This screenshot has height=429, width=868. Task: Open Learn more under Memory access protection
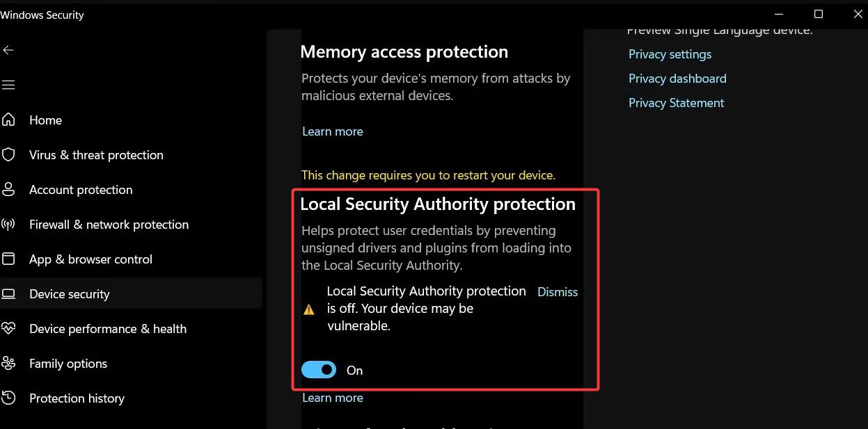pos(333,131)
